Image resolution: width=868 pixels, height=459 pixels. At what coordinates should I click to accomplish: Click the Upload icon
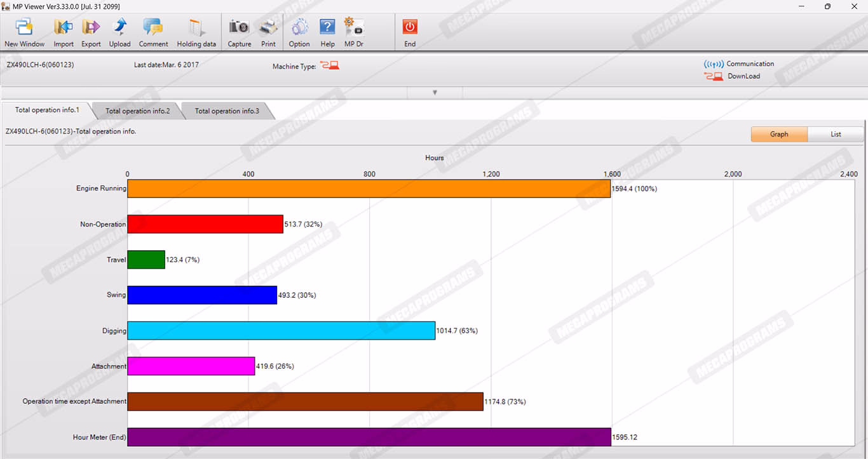click(x=119, y=32)
